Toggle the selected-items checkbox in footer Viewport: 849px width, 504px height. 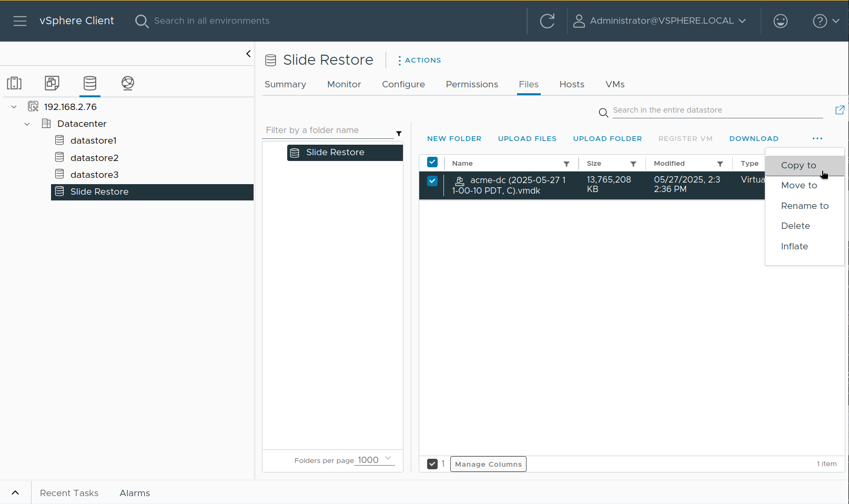coord(432,464)
